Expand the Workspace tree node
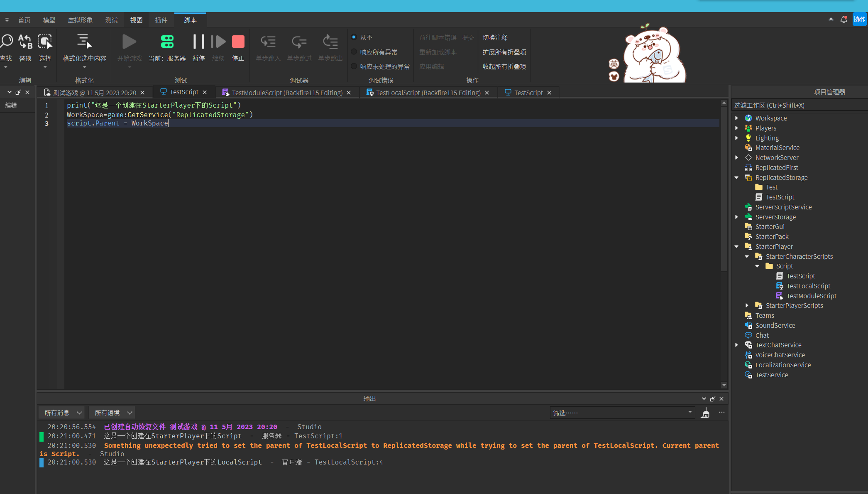The height and width of the screenshot is (494, 868). tap(737, 118)
